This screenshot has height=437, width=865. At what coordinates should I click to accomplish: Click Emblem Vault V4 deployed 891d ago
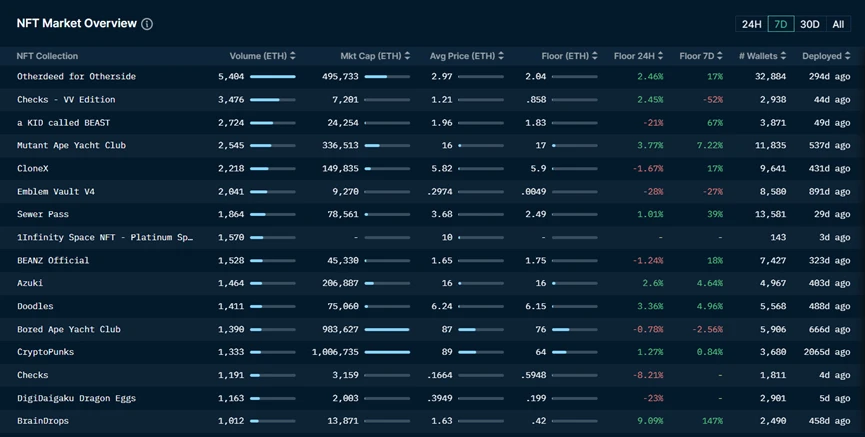coord(829,191)
